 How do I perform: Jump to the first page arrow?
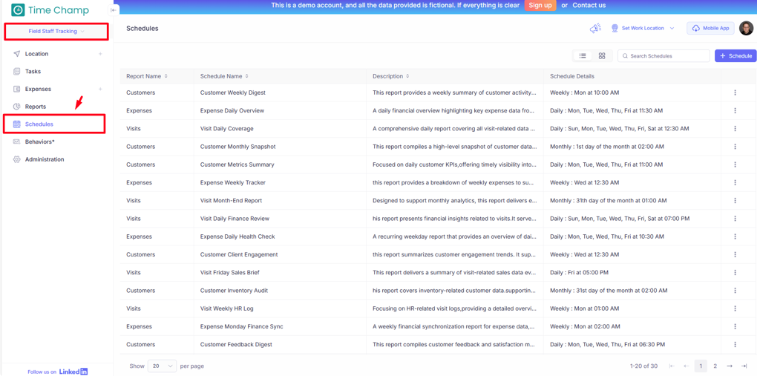671,367
